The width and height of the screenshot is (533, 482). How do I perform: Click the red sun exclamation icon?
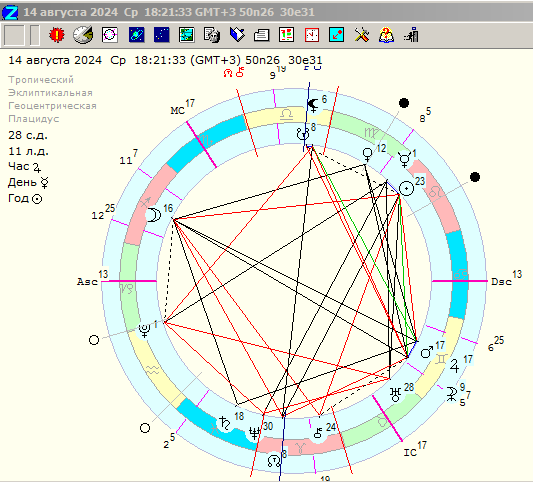coord(57,35)
